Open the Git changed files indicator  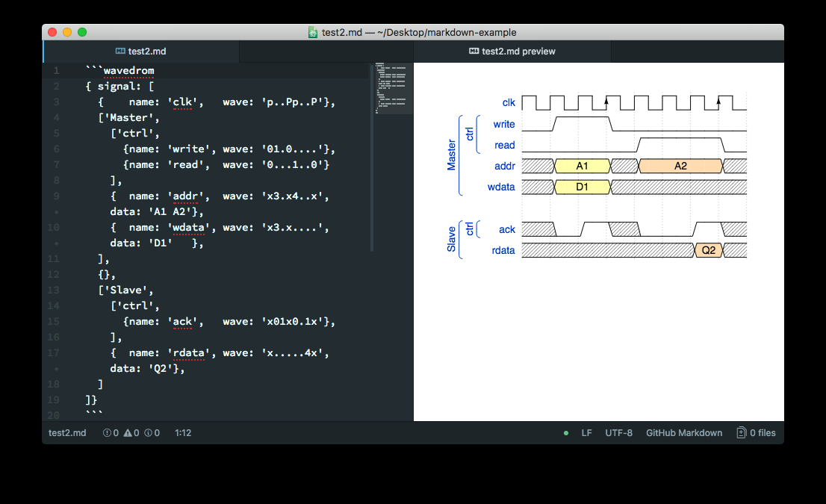[756, 433]
